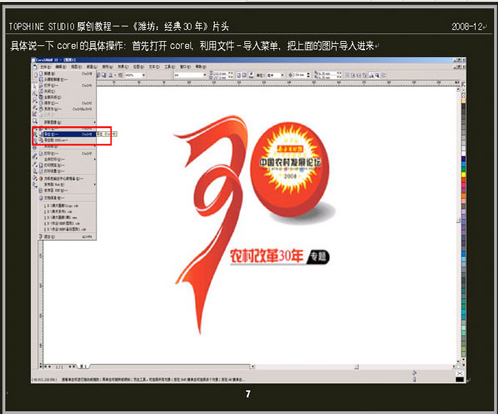
Task: Select the Pick arrow tool in toolbox
Action: [34, 87]
